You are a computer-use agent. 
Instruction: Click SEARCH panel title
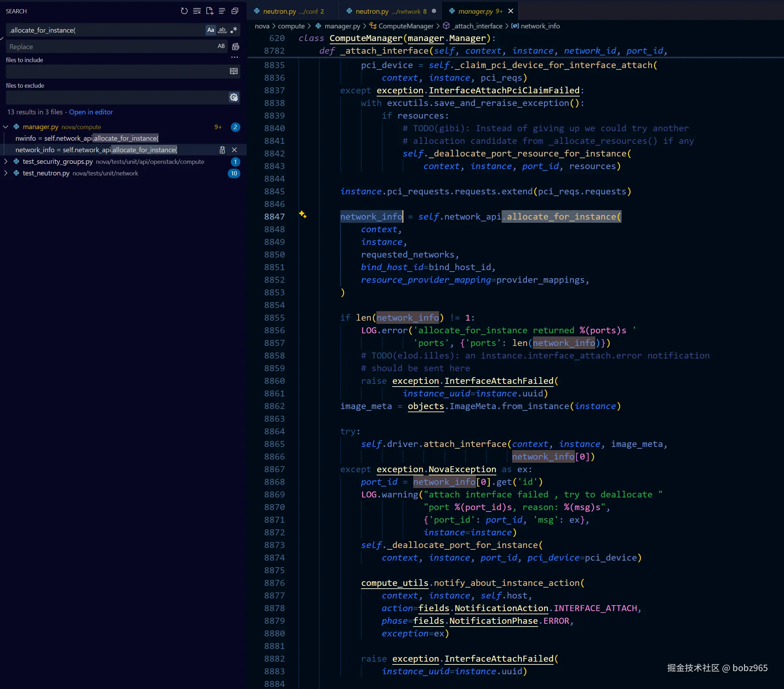click(x=16, y=11)
